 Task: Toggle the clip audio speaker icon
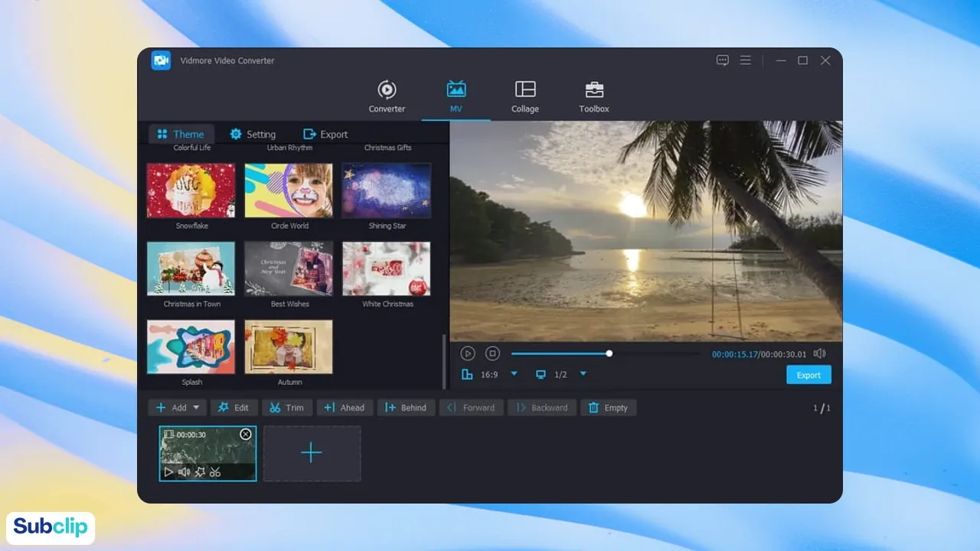184,472
